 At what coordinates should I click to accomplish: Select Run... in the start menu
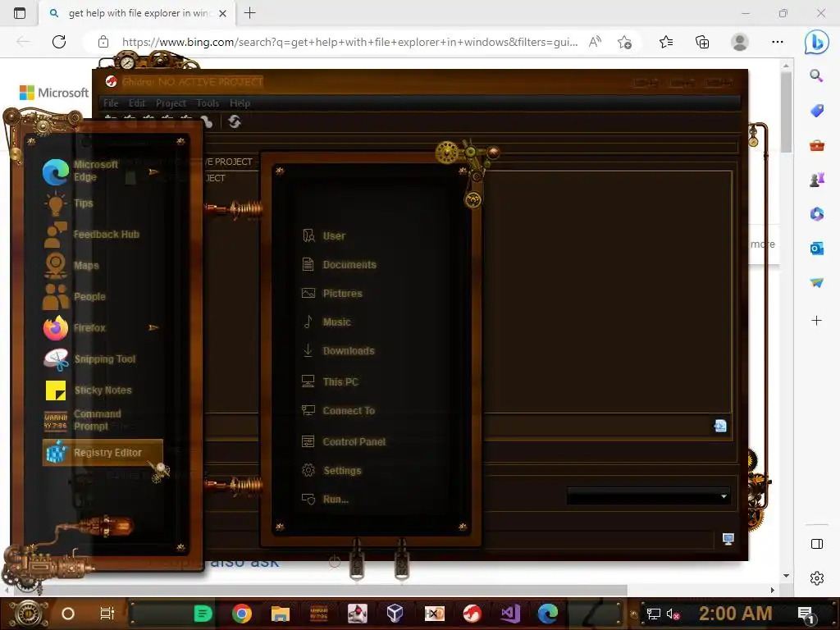pos(325,500)
